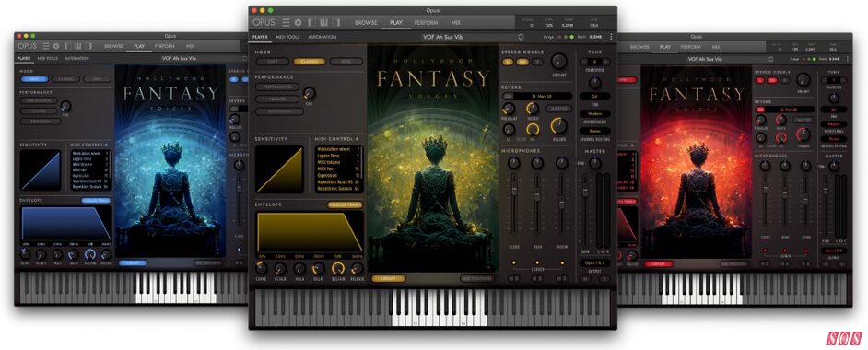Viewport: 868px width, 350px height.
Task: Click the envelope Hold knob in center window
Action: pos(299,268)
